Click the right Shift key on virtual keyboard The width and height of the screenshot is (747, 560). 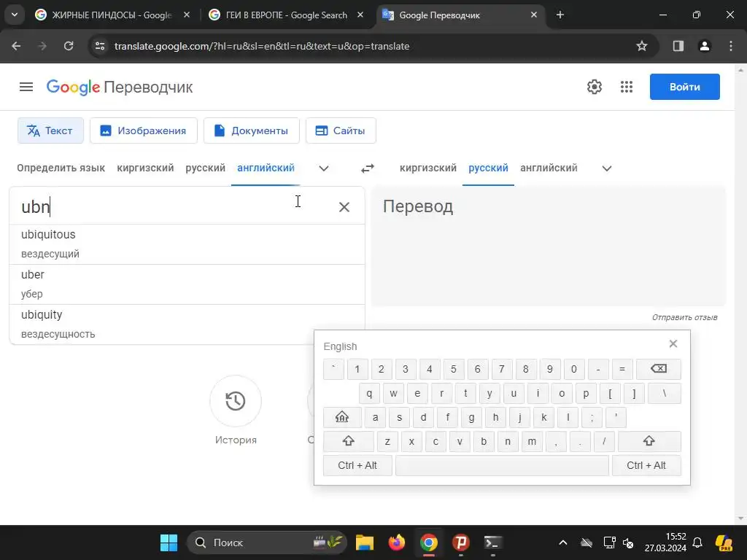649,441
